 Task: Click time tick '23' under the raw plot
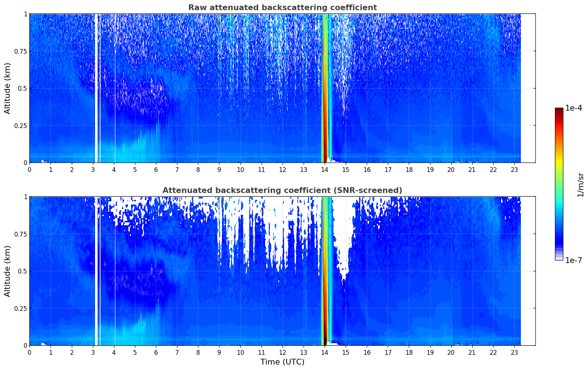click(x=514, y=169)
